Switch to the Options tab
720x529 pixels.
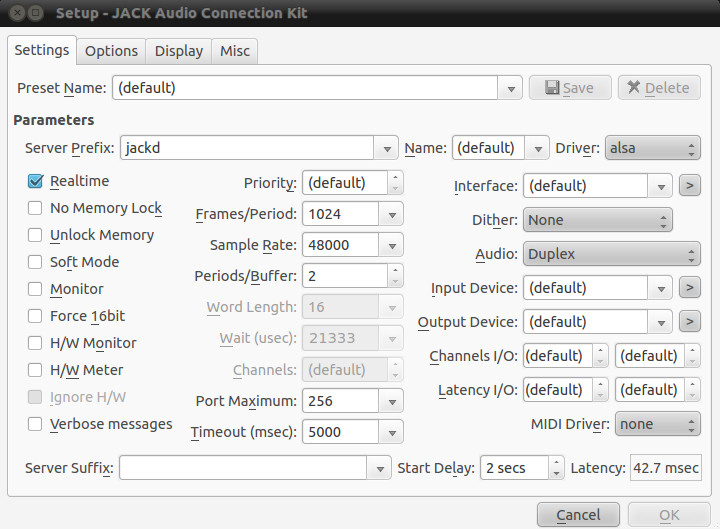[111, 51]
